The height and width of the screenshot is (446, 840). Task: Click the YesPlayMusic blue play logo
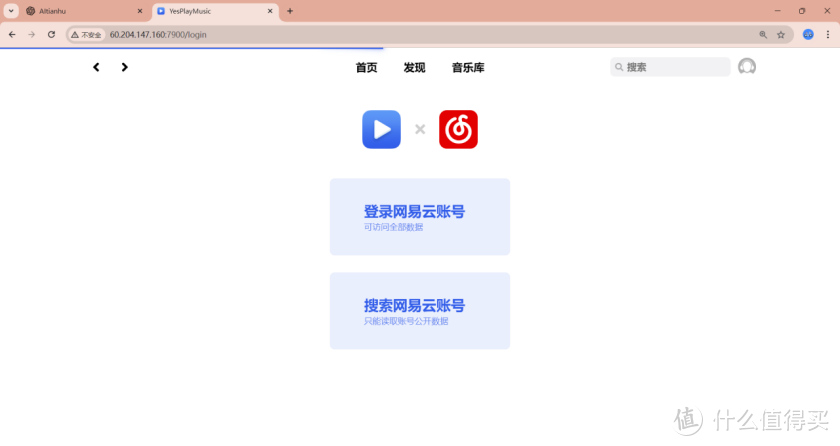[x=381, y=129]
